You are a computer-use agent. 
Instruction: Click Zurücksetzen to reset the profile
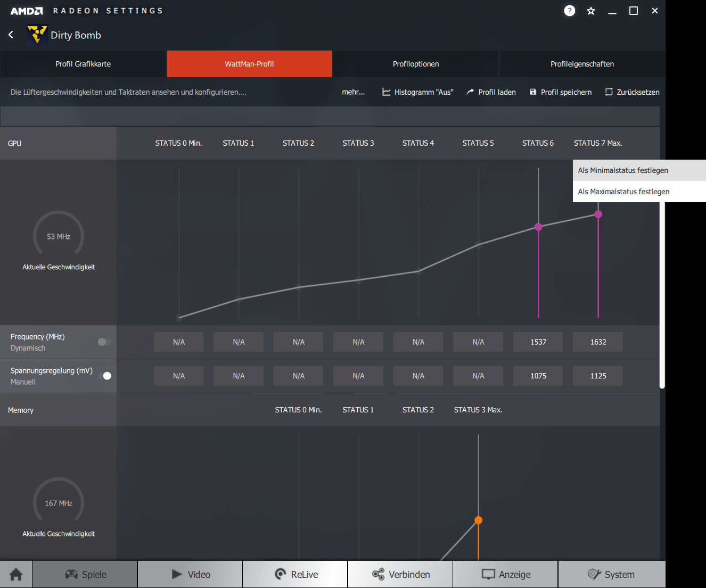click(x=633, y=92)
